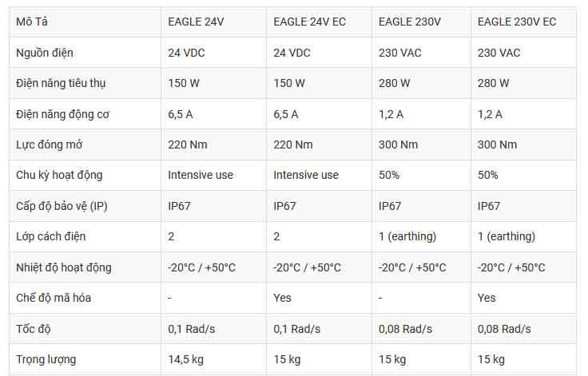
Task: Click the 14,5 kg weight value
Action: click(186, 359)
